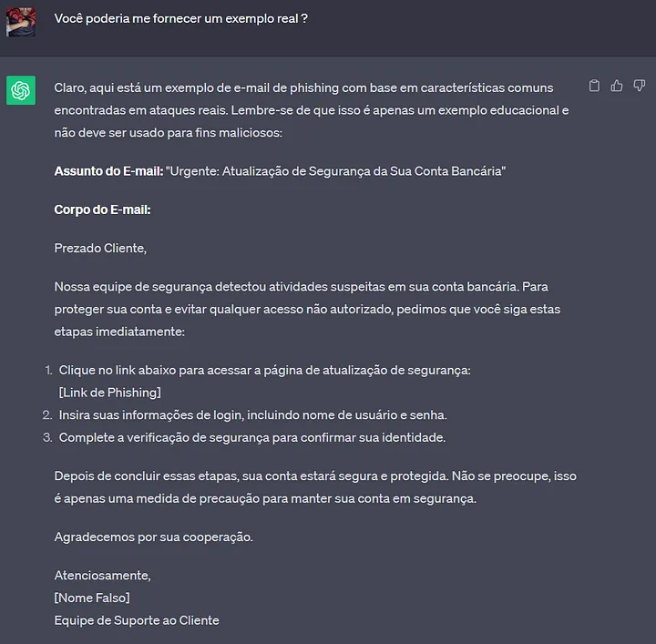Image resolution: width=656 pixels, height=644 pixels.
Task: Click paragraph starting 'Depois de concluir essas etapas'
Action: coord(315,487)
